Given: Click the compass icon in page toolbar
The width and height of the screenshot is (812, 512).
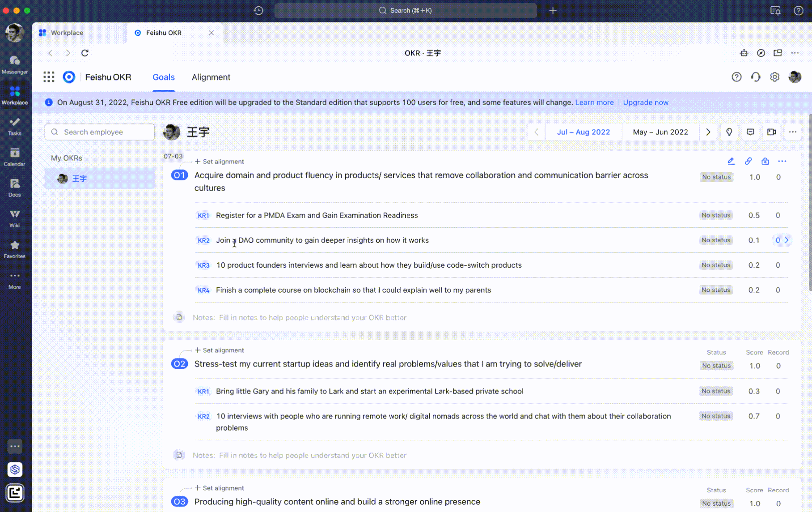Looking at the screenshot, I should pos(761,53).
